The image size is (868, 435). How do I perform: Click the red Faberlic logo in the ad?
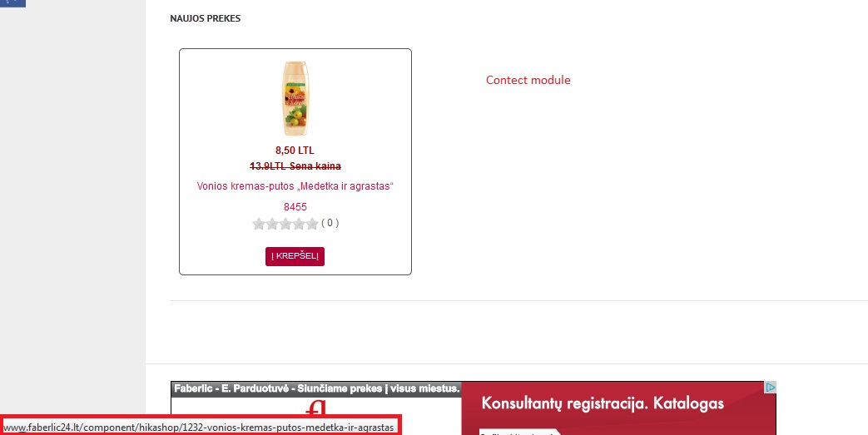pos(315,409)
